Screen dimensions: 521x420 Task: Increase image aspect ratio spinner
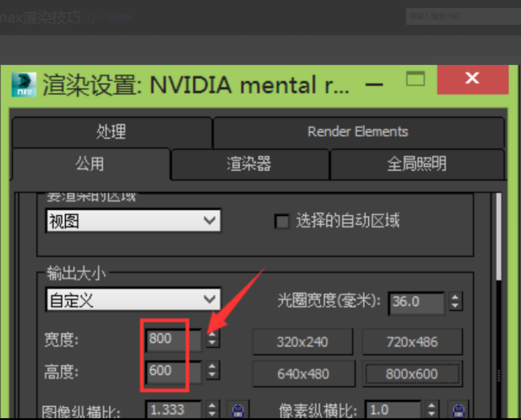(213, 405)
